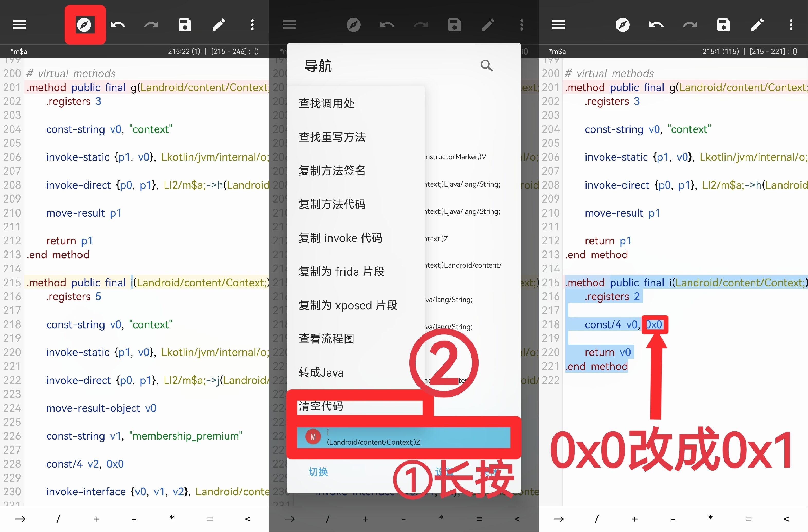Tap the dimmed compass icon behind the 导航 dialog
The width and height of the screenshot is (808, 532).
tap(353, 25)
